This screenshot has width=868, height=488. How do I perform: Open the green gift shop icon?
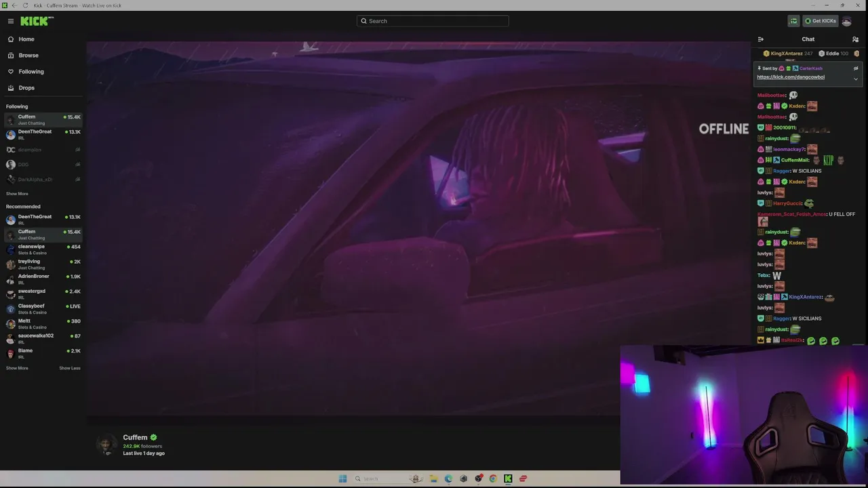(793, 21)
